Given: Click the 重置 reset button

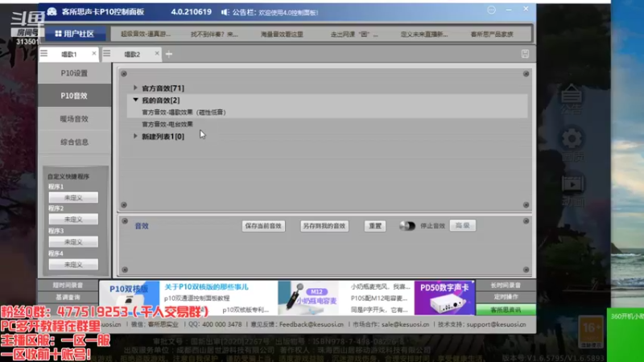Looking at the screenshot, I should [x=375, y=226].
